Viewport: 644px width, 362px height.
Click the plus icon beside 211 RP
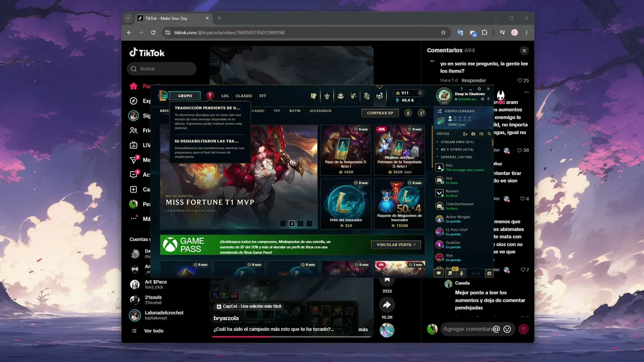tap(419, 93)
